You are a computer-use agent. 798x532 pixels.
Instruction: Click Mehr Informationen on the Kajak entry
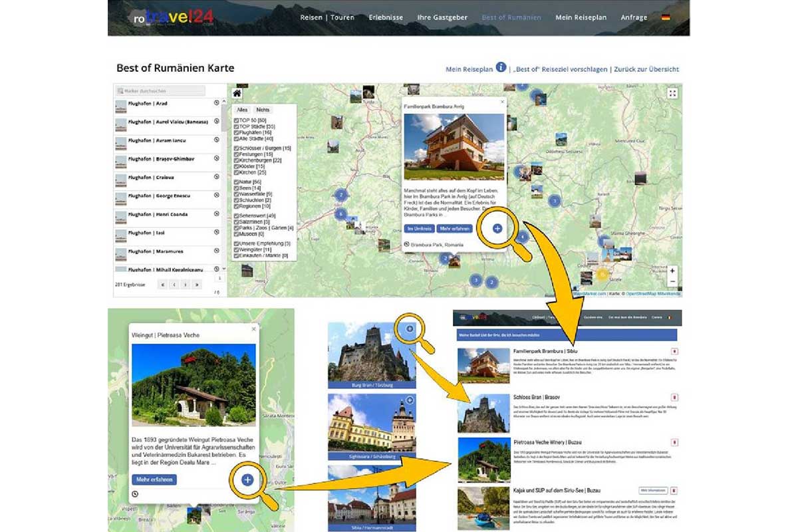[653, 490]
